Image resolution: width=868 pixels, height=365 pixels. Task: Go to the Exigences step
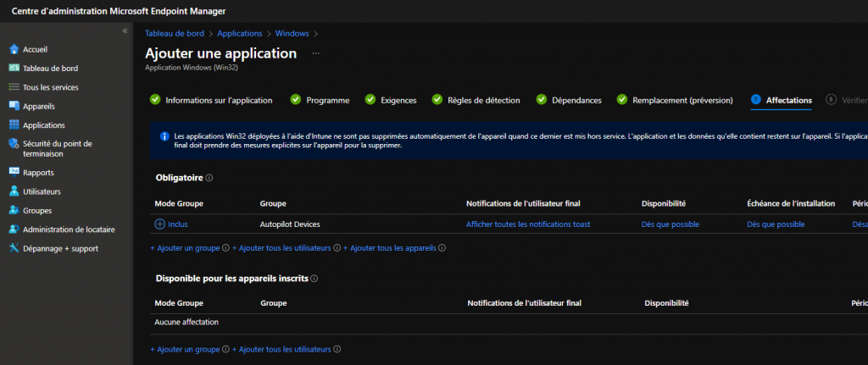398,101
